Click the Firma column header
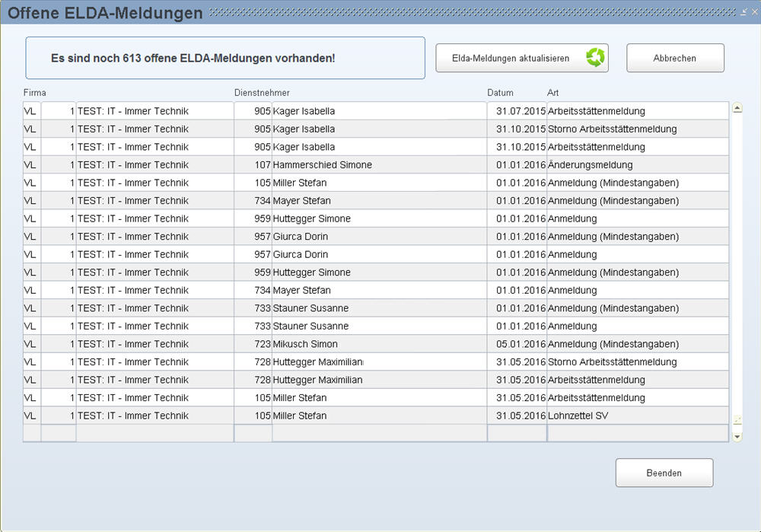The image size is (761, 532). coord(34,92)
